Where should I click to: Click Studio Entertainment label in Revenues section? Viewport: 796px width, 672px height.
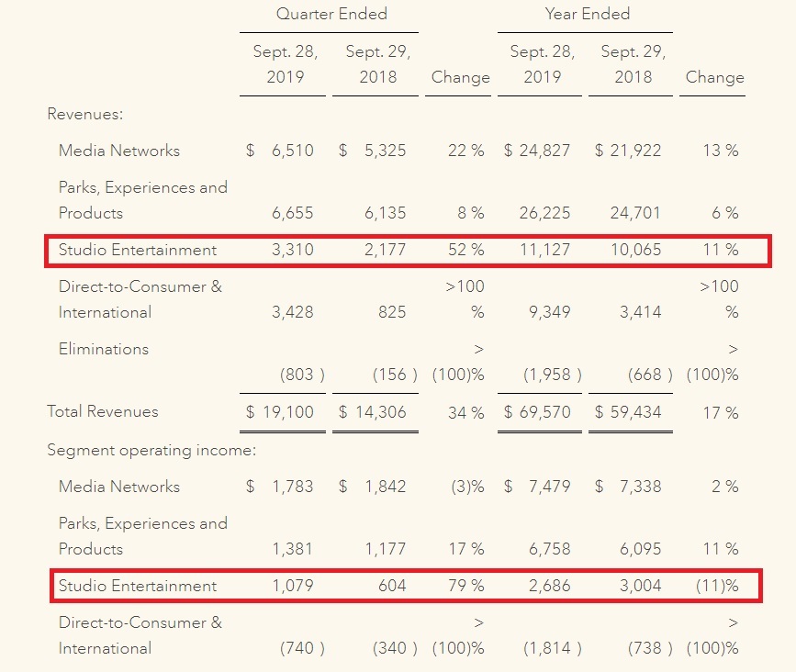pyautogui.click(x=138, y=250)
